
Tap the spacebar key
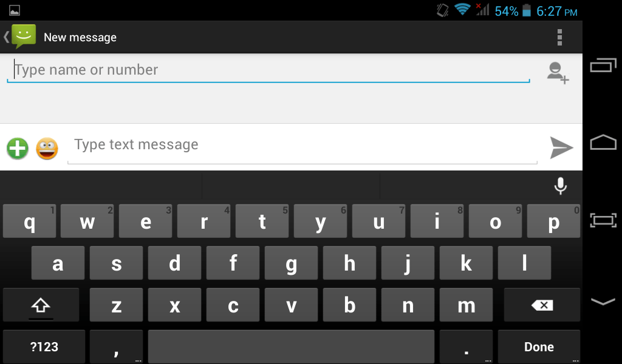[291, 346]
